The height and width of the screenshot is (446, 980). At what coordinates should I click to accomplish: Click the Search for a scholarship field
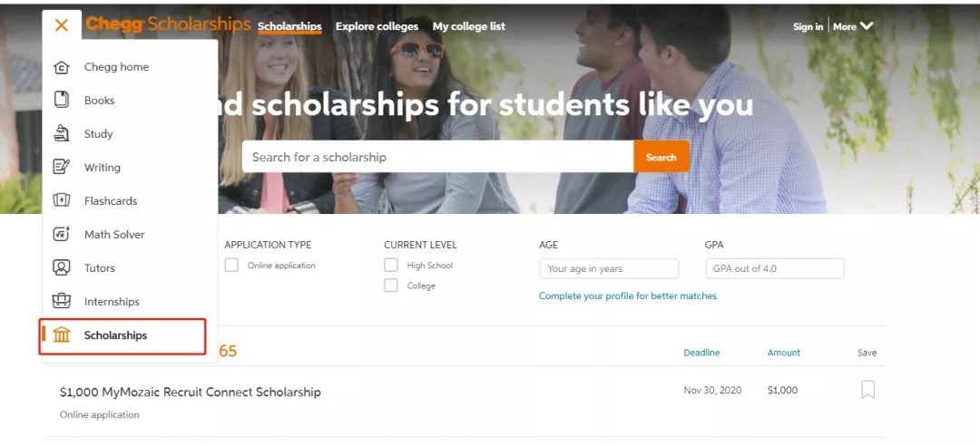pos(437,157)
